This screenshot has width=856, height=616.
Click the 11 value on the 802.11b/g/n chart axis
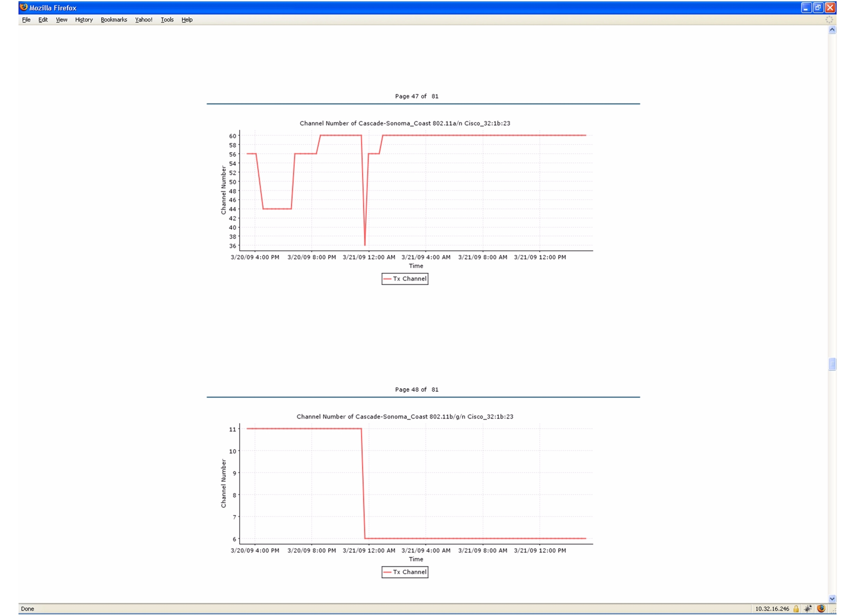click(x=233, y=429)
